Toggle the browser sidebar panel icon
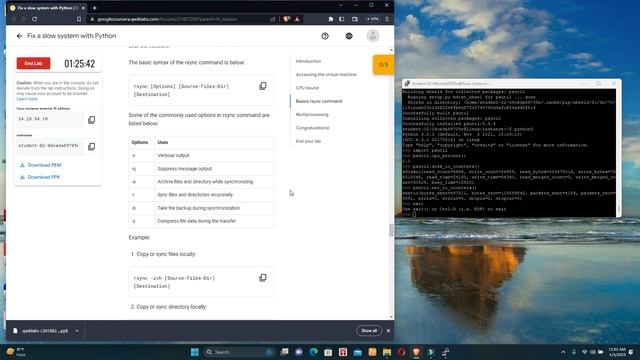 342,19
